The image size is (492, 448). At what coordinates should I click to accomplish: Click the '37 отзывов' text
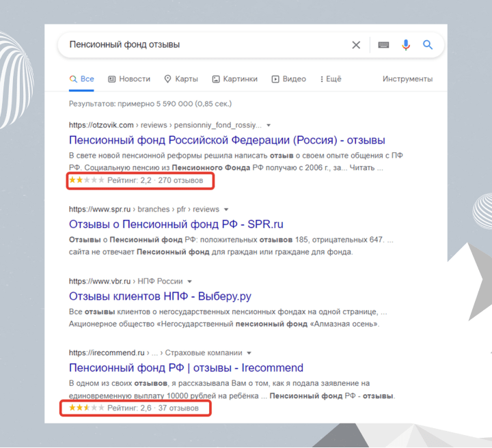pyautogui.click(x=178, y=408)
